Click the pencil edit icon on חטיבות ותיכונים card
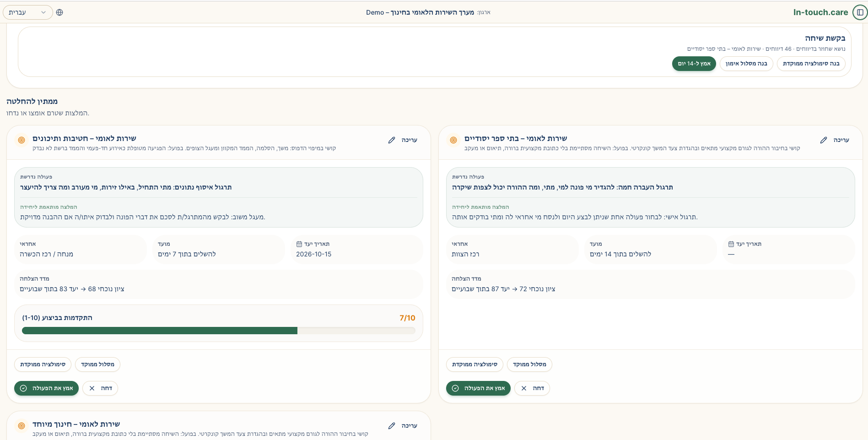The width and height of the screenshot is (868, 440). point(392,140)
